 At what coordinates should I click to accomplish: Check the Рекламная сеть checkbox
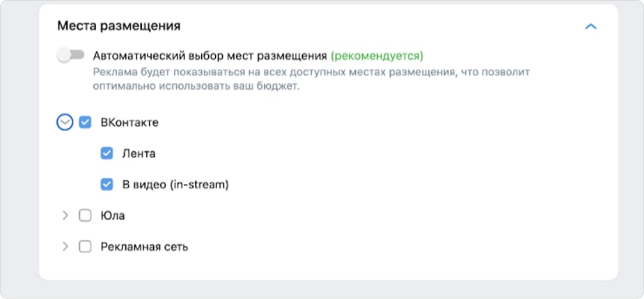click(x=86, y=247)
